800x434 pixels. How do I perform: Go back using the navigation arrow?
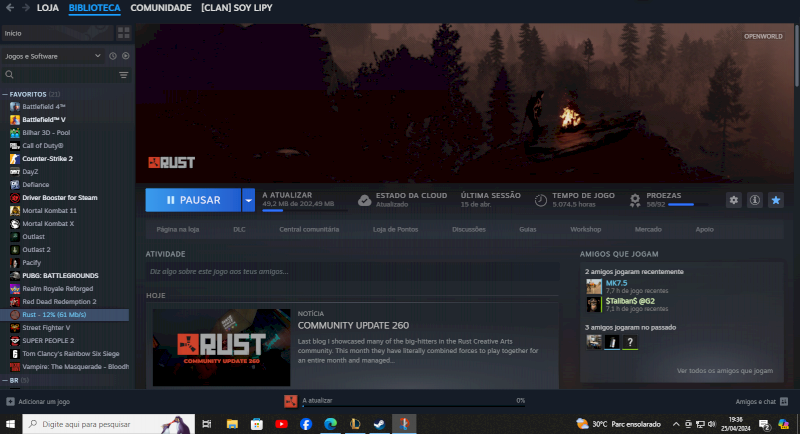[x=9, y=8]
